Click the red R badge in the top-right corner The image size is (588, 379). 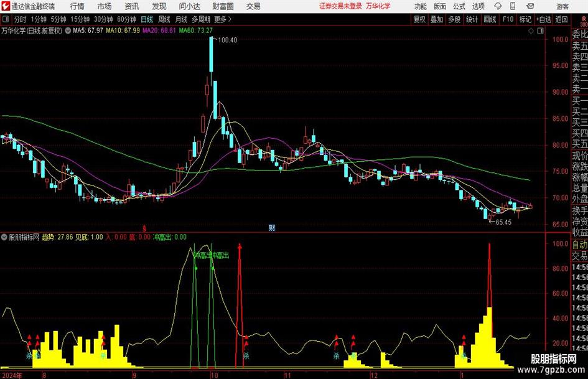584,19
